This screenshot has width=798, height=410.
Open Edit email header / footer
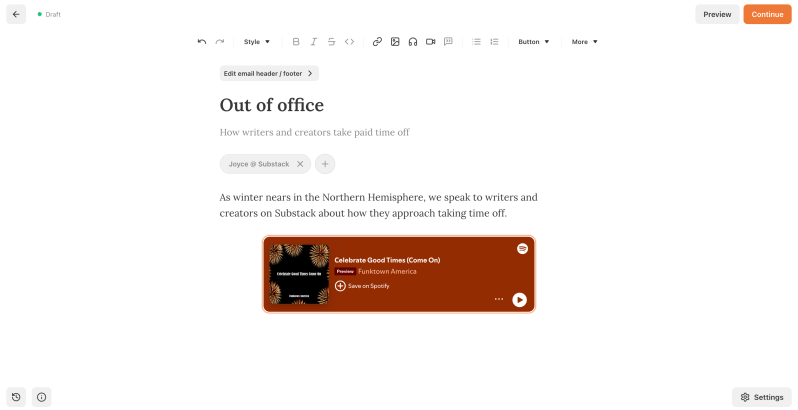point(269,73)
